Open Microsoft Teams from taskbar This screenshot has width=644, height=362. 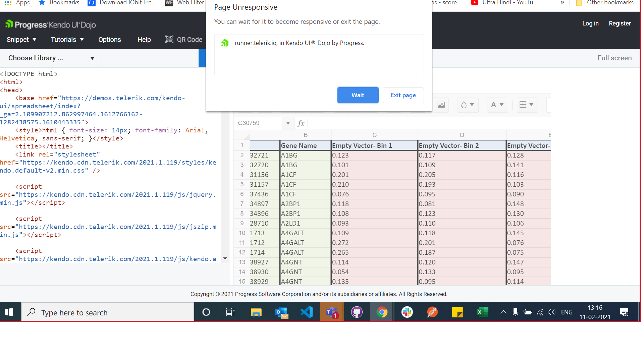click(331, 312)
